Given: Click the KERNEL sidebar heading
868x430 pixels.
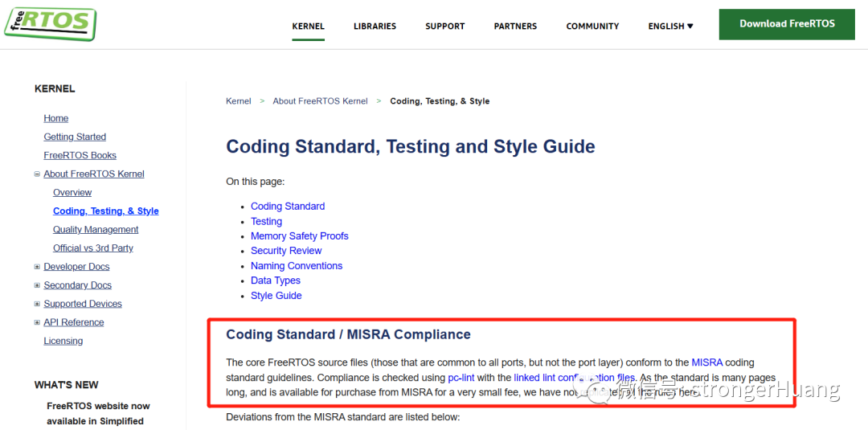Looking at the screenshot, I should [55, 88].
